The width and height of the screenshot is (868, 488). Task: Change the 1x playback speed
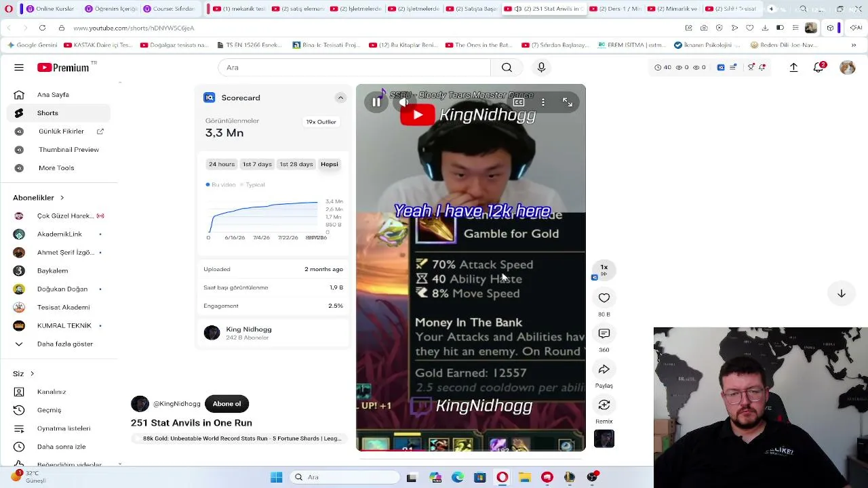click(604, 270)
